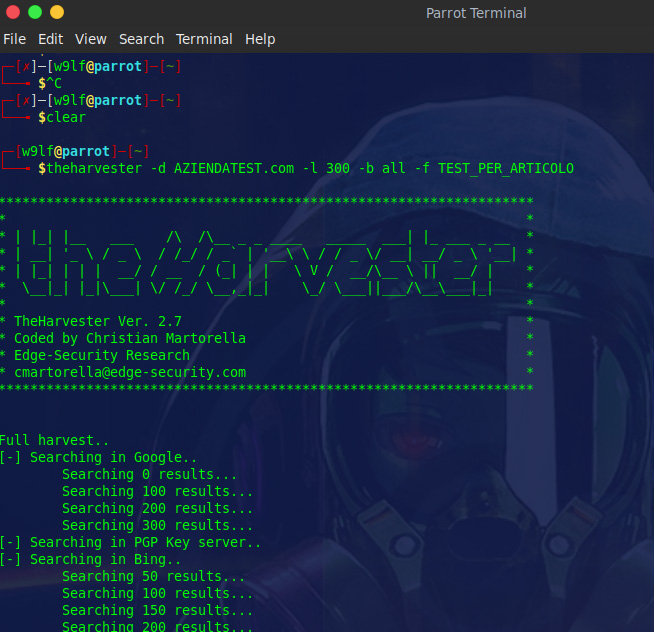Click 'Coded by Christian Martorella' text

click(130, 338)
